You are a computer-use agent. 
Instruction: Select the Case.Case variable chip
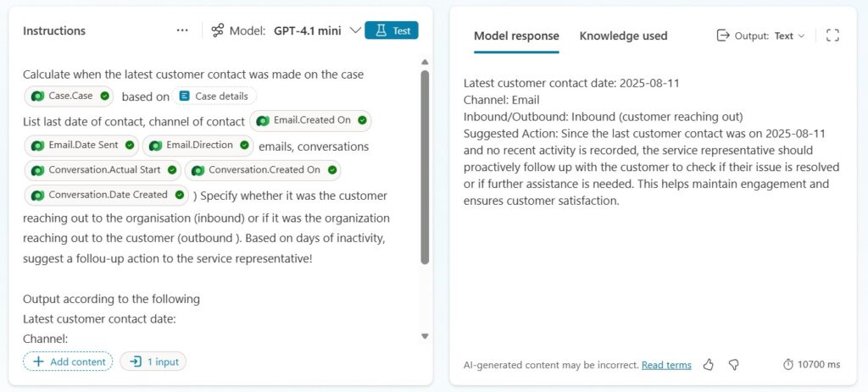coord(68,97)
